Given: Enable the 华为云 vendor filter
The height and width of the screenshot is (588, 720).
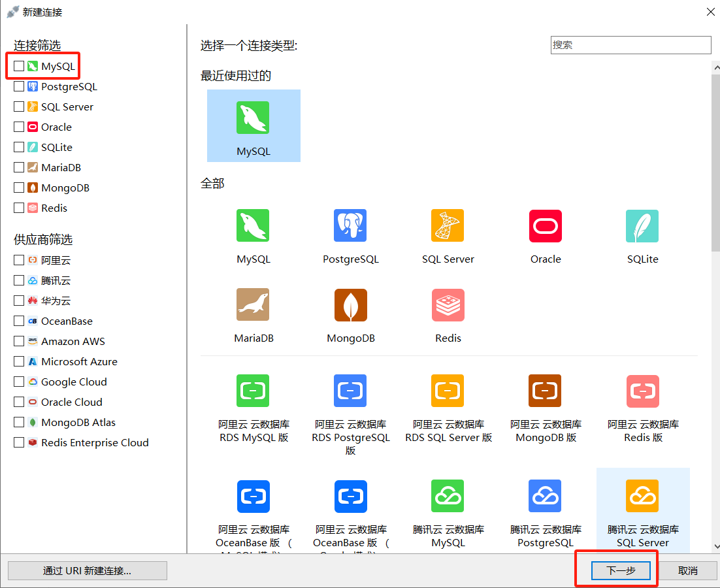Looking at the screenshot, I should click(x=19, y=300).
